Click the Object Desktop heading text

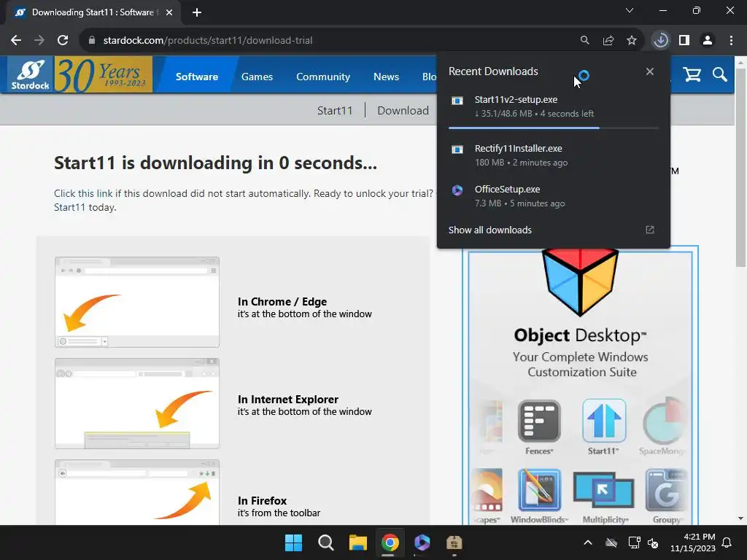(580, 335)
